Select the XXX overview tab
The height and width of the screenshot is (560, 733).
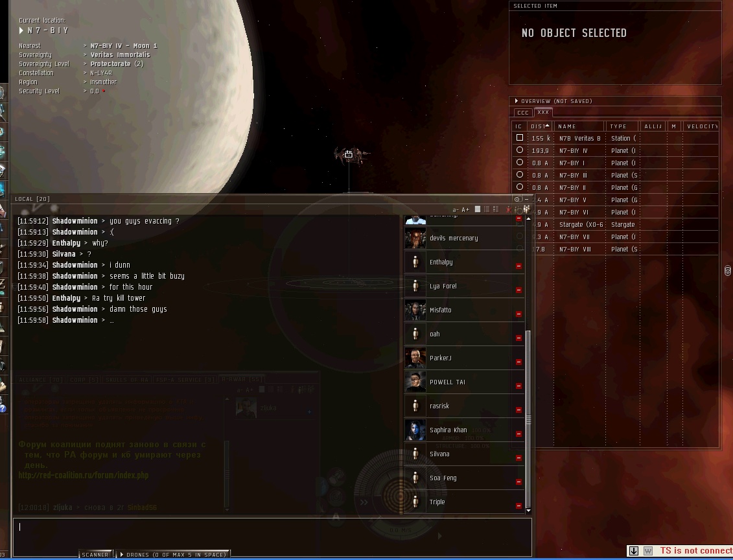click(x=543, y=112)
